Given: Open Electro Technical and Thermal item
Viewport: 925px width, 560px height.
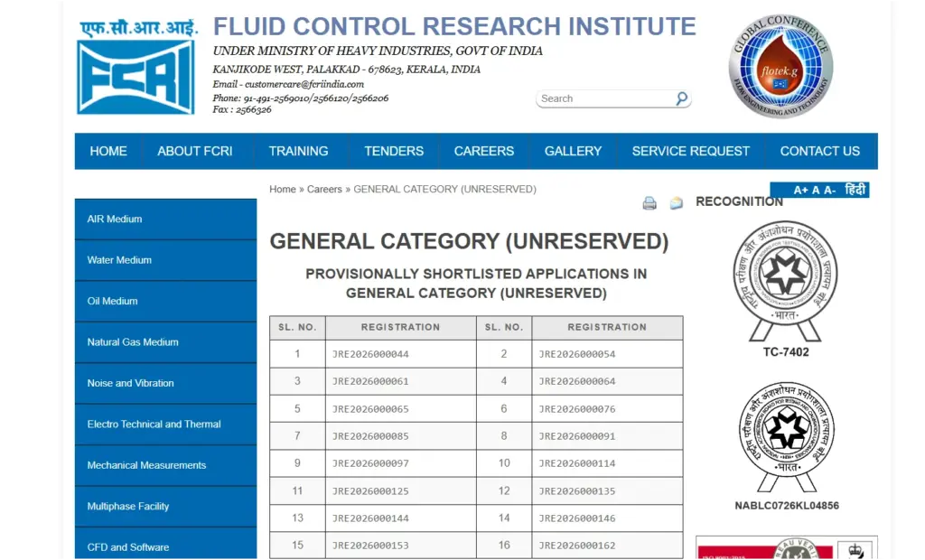Looking at the screenshot, I should (166, 425).
